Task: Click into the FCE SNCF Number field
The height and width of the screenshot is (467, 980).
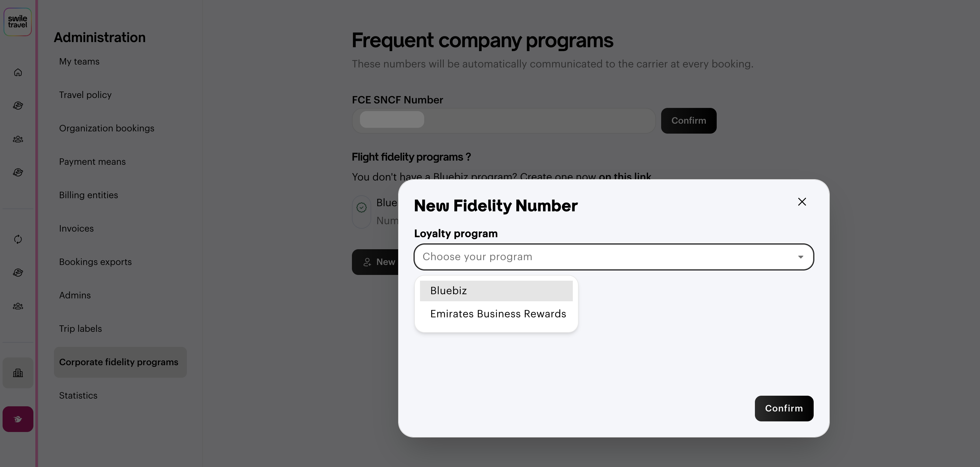Action: (x=503, y=121)
